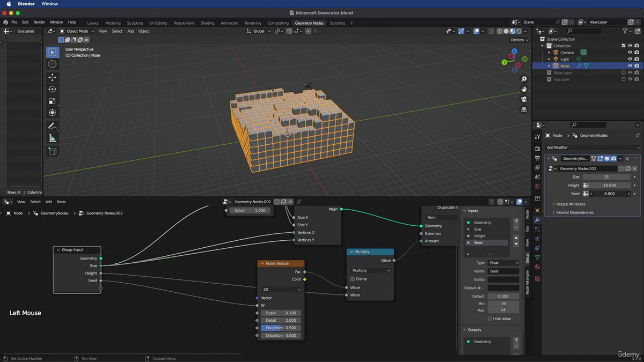Viewport: 644px width, 362px height.
Task: Open the Global transform orientation dropdown
Action: [x=259, y=31]
